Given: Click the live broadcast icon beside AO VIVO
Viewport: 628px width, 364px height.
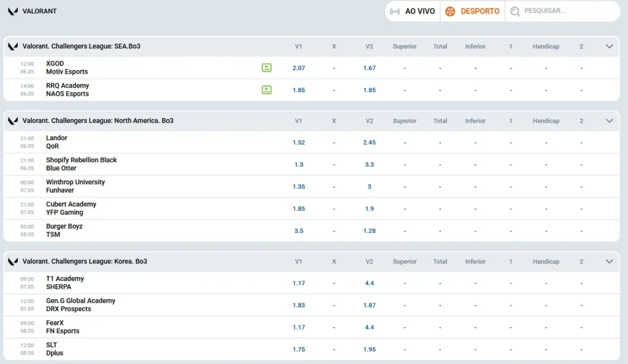Looking at the screenshot, I should pyautogui.click(x=395, y=11).
